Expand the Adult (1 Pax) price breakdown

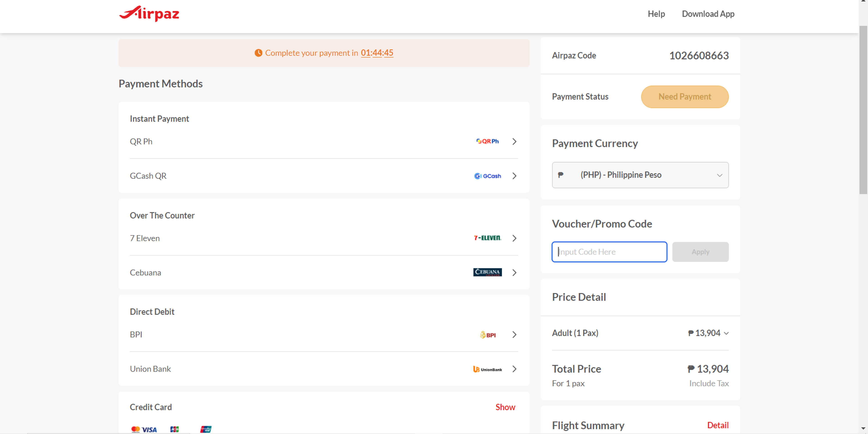pos(726,333)
